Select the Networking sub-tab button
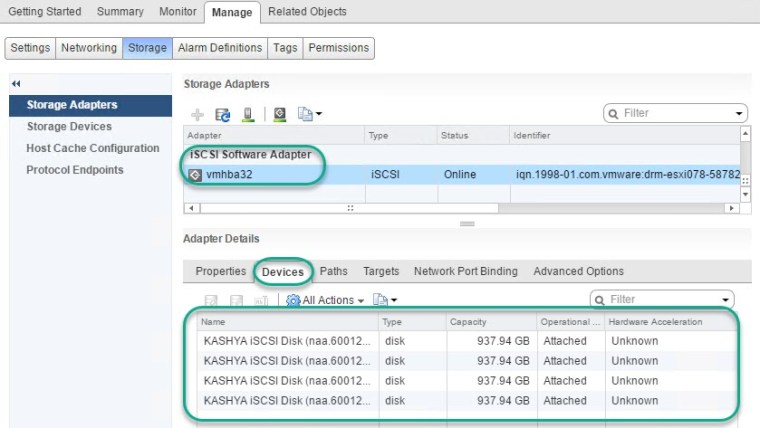This screenshot has height=428, width=760. coord(88,48)
